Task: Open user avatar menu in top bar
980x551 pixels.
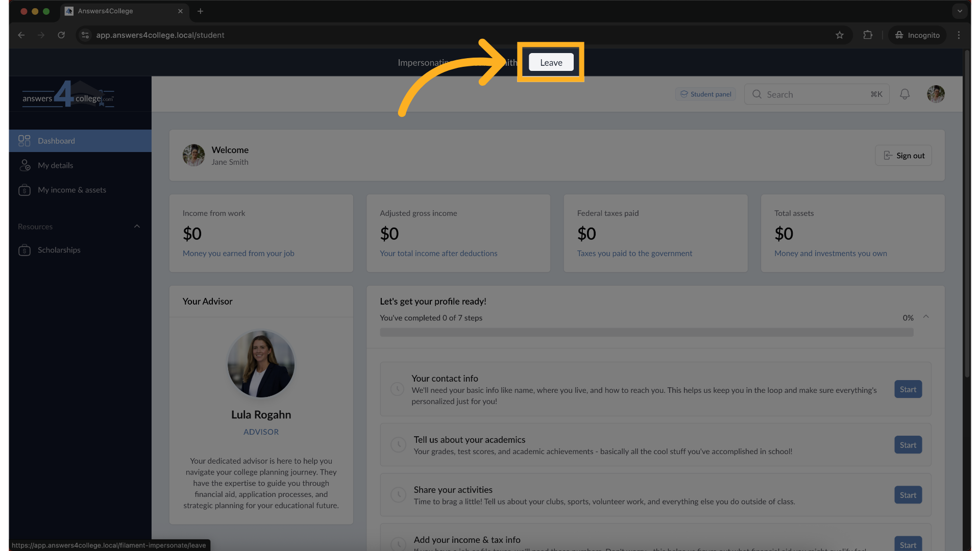Action: click(x=935, y=94)
